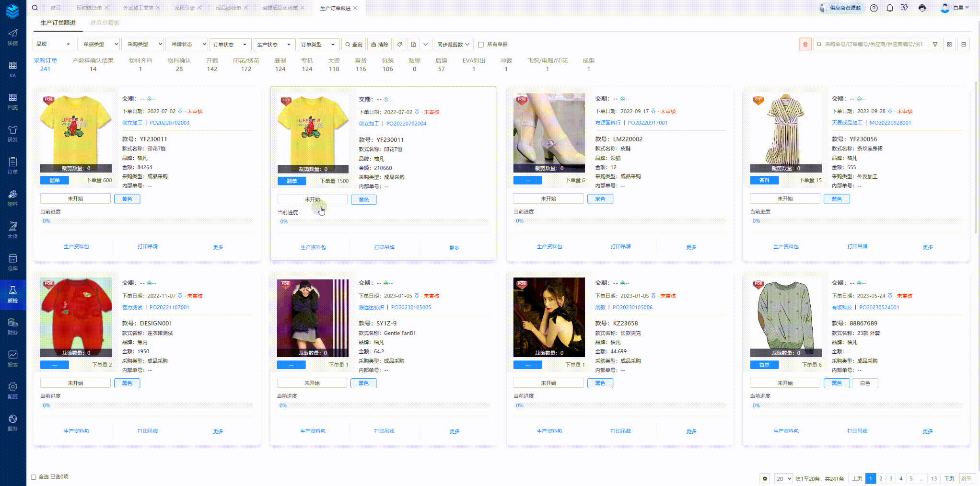Click the notification bell icon
The image size is (980, 486).
click(890, 8)
